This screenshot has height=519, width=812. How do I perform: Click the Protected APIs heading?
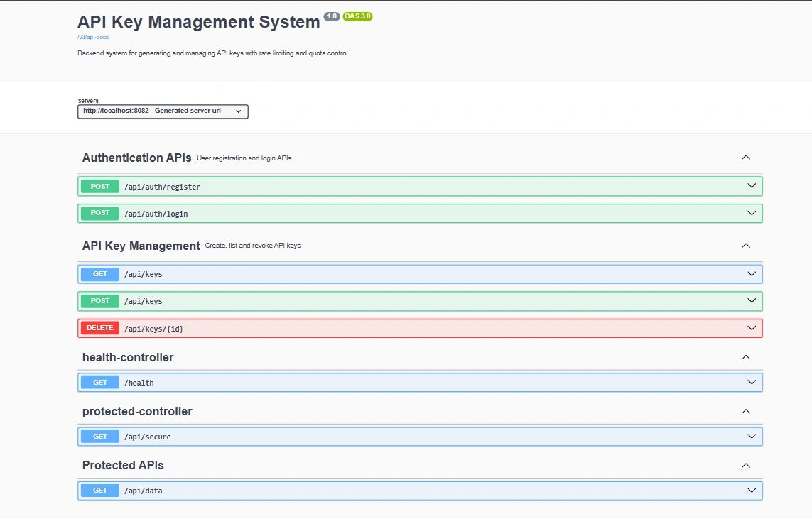[123, 465]
